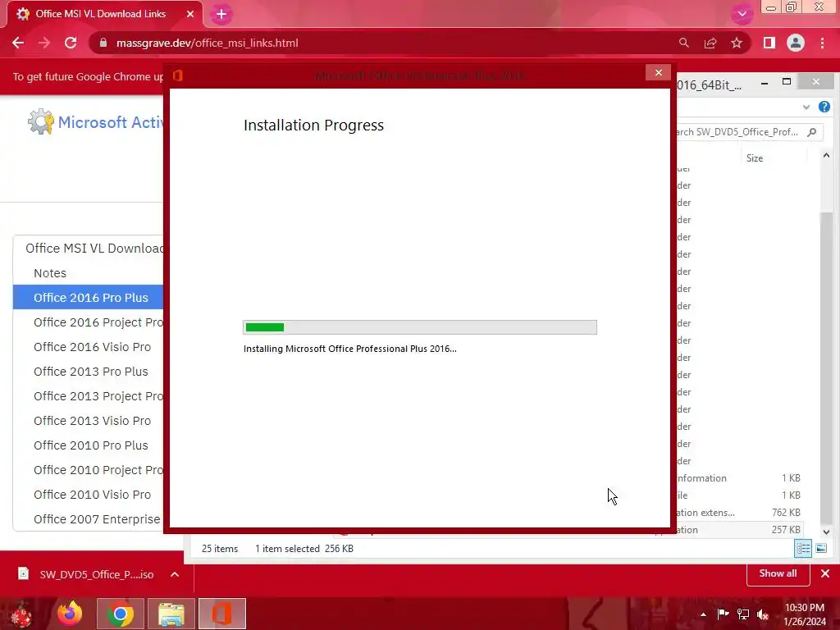840x630 pixels.
Task: Click the Microsoft Activation gear logo
Action: pyautogui.click(x=41, y=121)
